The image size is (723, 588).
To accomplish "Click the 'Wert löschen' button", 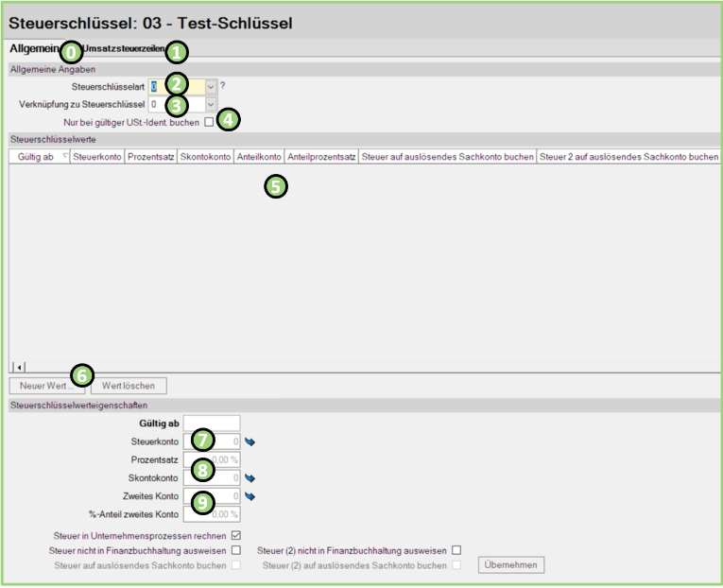I will click(x=129, y=386).
